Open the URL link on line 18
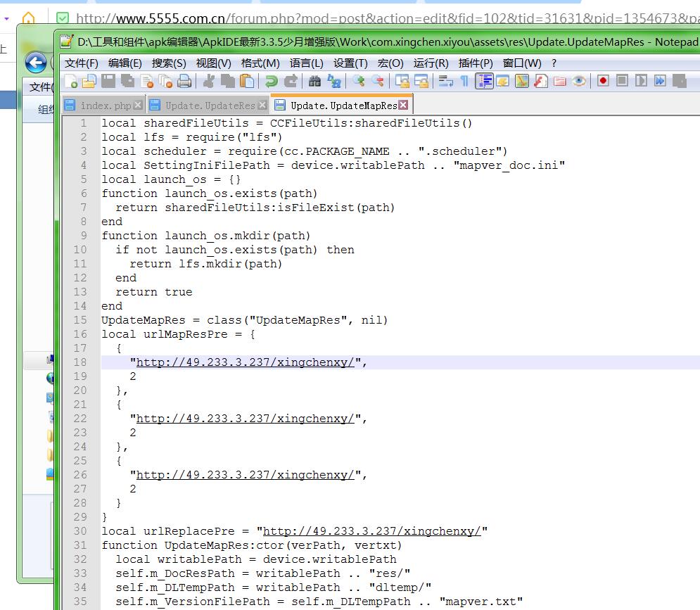This screenshot has width=700, height=610. (245, 362)
